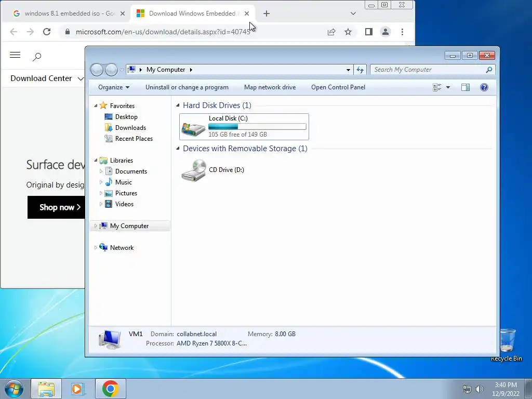The image size is (532, 399).
Task: Click Uninstall or change a program
Action: point(187,87)
